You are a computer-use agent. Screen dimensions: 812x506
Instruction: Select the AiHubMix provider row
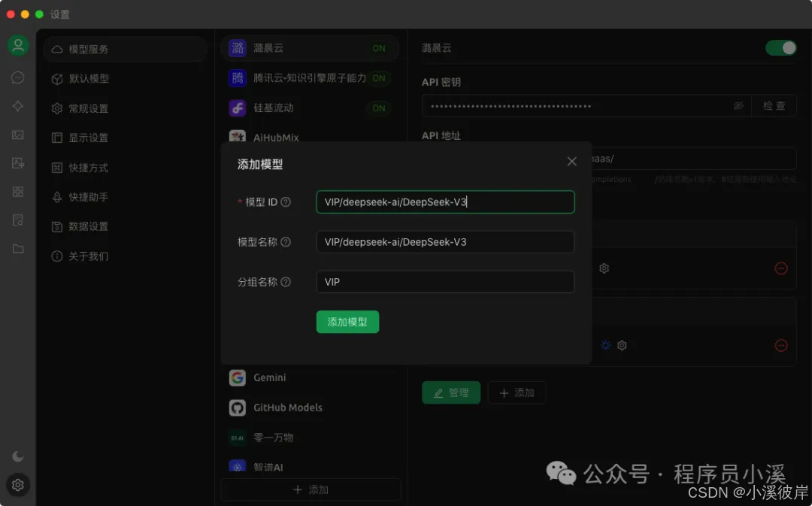point(310,135)
